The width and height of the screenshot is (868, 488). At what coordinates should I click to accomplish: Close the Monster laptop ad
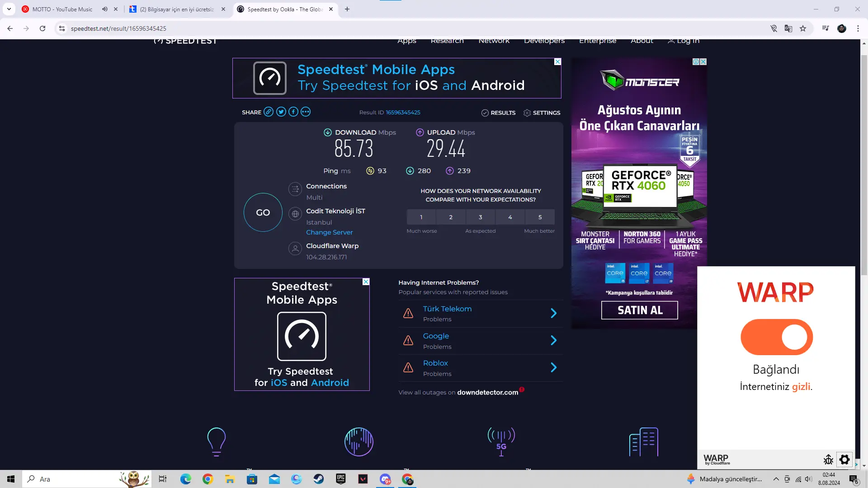pyautogui.click(x=703, y=61)
